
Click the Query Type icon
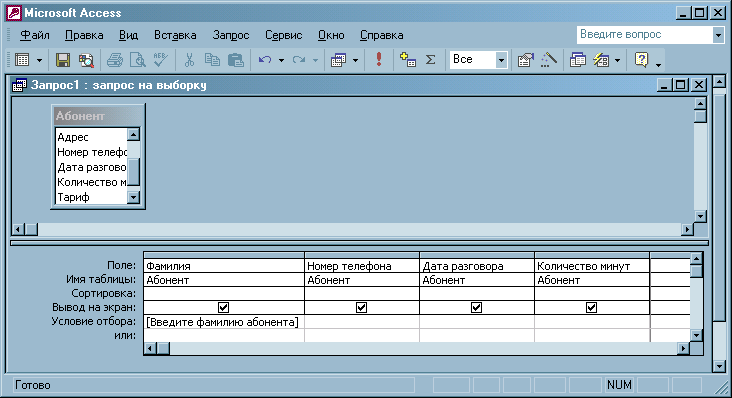click(x=338, y=60)
